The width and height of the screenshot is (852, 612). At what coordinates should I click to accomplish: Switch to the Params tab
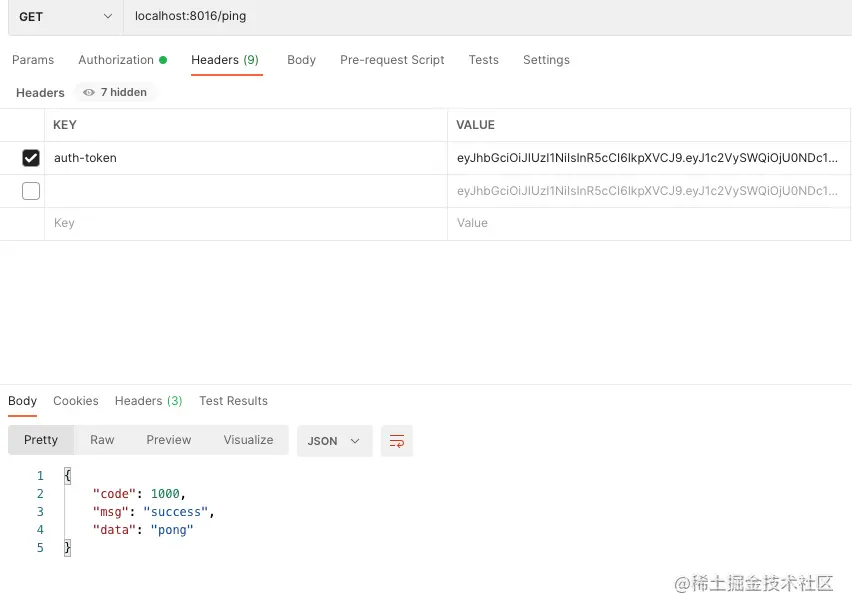[33, 60]
